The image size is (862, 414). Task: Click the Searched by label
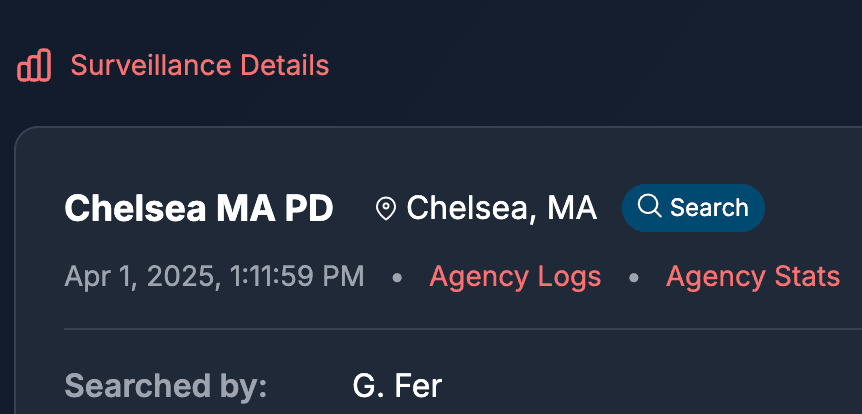click(166, 386)
